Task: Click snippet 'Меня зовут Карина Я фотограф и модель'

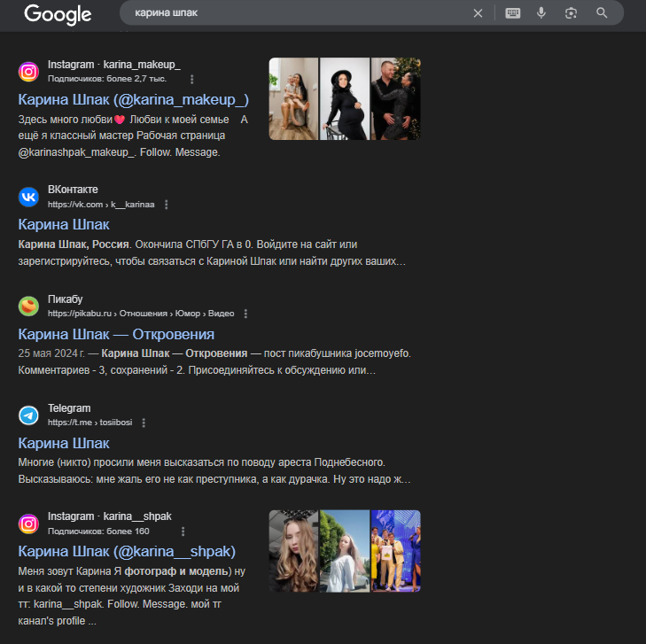Action: coord(131,596)
